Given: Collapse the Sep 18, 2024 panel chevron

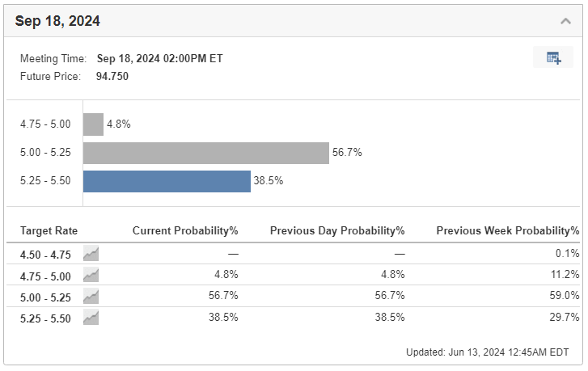Looking at the screenshot, I should click(x=565, y=21).
